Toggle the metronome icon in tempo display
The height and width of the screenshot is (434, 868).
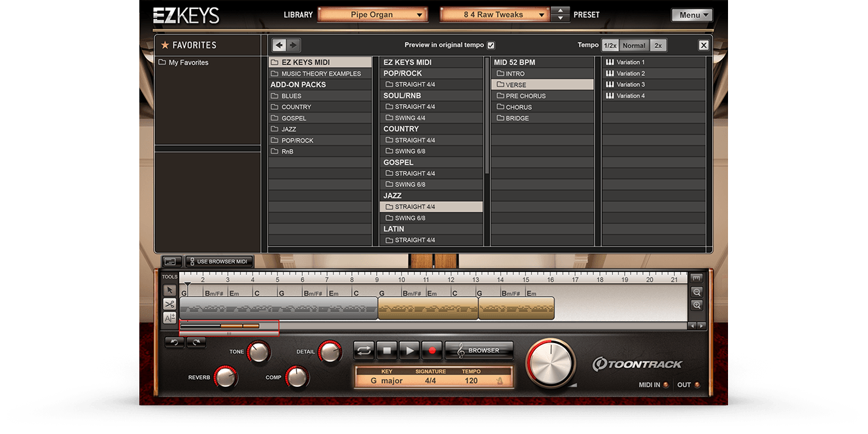[500, 381]
